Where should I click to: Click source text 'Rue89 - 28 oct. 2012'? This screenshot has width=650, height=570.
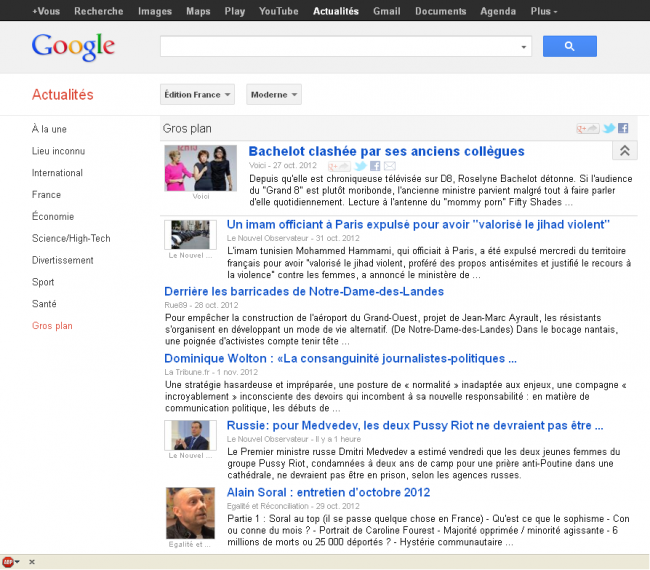pyautogui.click(x=201, y=305)
